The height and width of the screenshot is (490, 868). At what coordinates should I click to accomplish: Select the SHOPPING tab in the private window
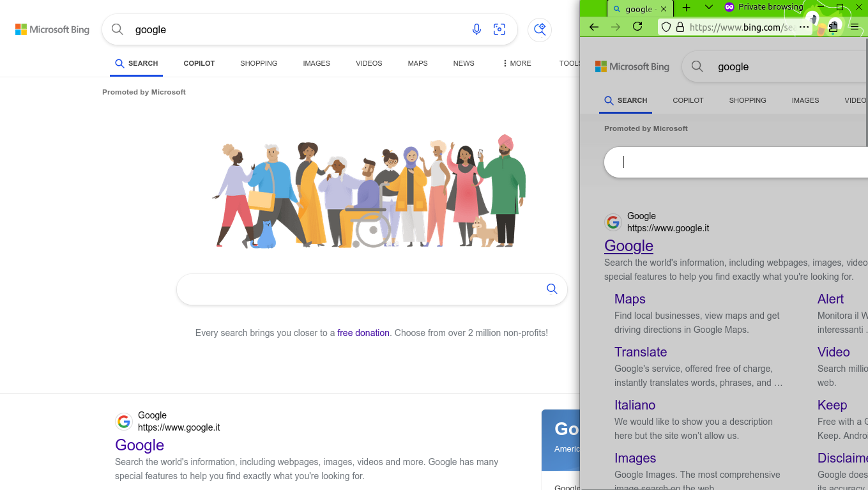tap(748, 100)
